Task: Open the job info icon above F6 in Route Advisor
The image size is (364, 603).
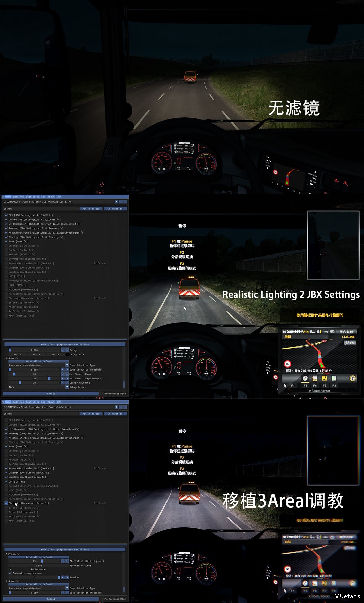Action: pyautogui.click(x=315, y=378)
